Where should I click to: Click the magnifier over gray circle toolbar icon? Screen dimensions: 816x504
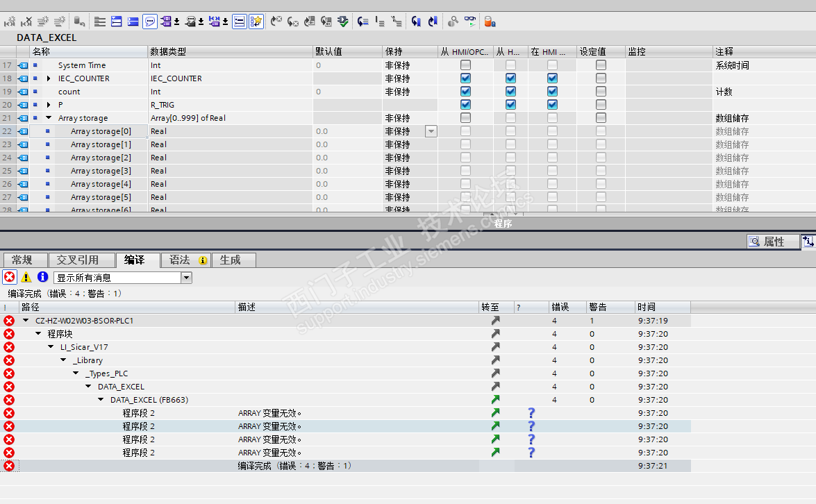[x=453, y=22]
